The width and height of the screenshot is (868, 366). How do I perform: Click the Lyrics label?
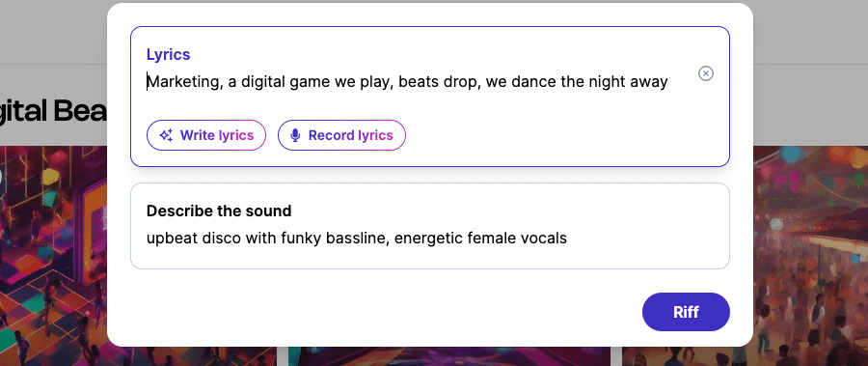click(x=168, y=54)
